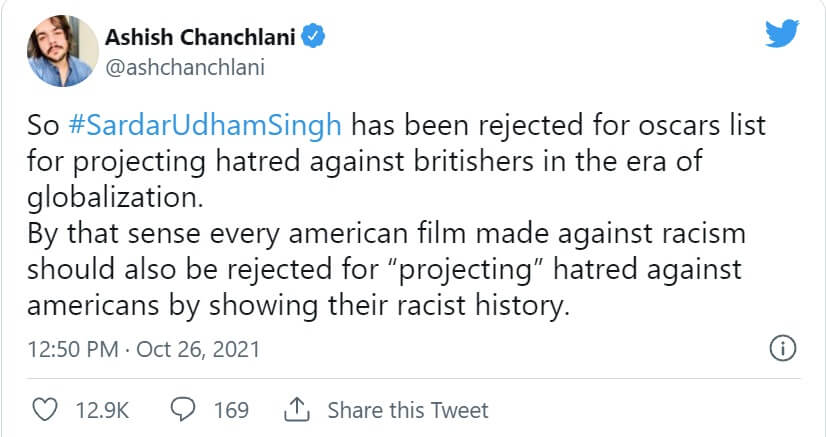View the 169 replies count
The image size is (826, 437).
pyautogui.click(x=231, y=410)
